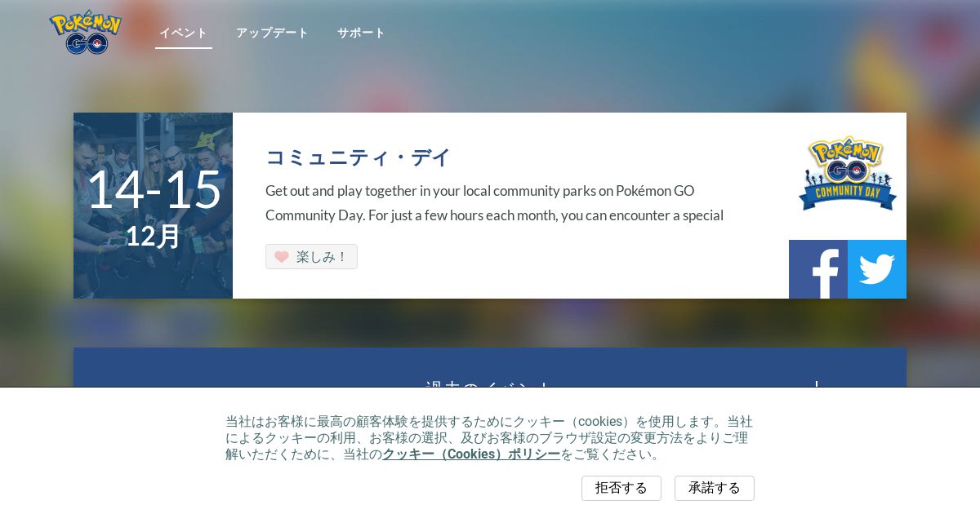Screen dimensions: 980x514
Task: Open the アップデート navigation tab
Action: [x=272, y=33]
